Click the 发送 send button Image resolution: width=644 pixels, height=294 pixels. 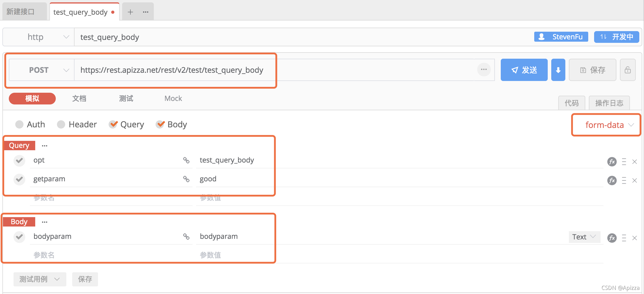click(x=524, y=70)
